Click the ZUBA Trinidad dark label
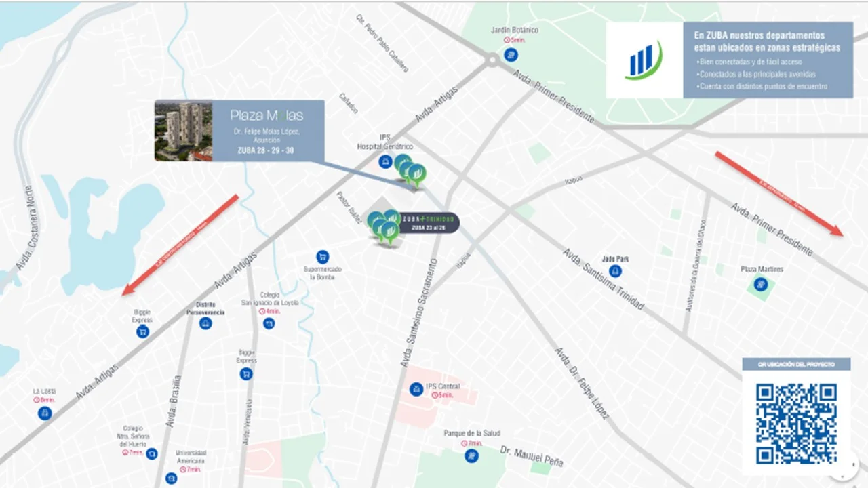 (429, 223)
